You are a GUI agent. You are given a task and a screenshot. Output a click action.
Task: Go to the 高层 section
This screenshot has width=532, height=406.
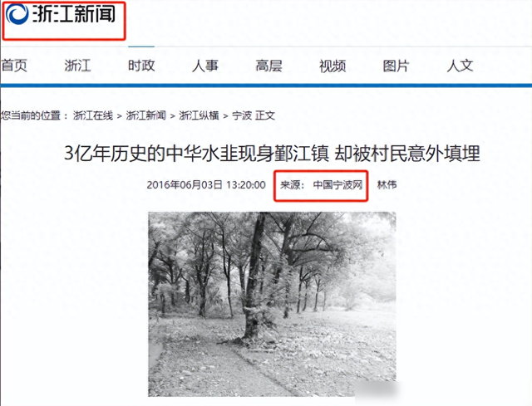pyautogui.click(x=268, y=66)
